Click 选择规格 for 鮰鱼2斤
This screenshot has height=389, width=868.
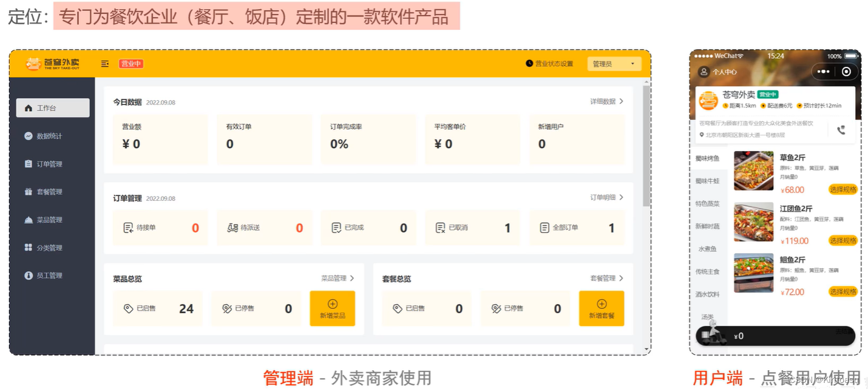click(x=843, y=291)
